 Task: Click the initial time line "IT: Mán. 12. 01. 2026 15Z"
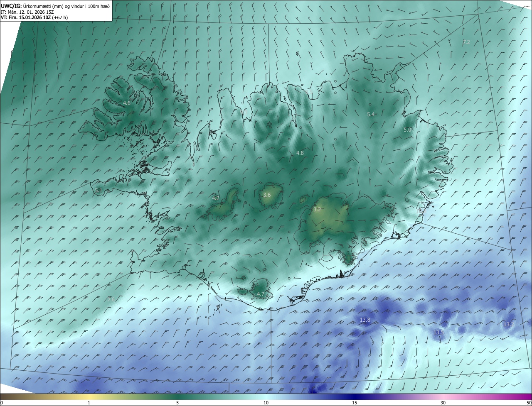(27, 12)
